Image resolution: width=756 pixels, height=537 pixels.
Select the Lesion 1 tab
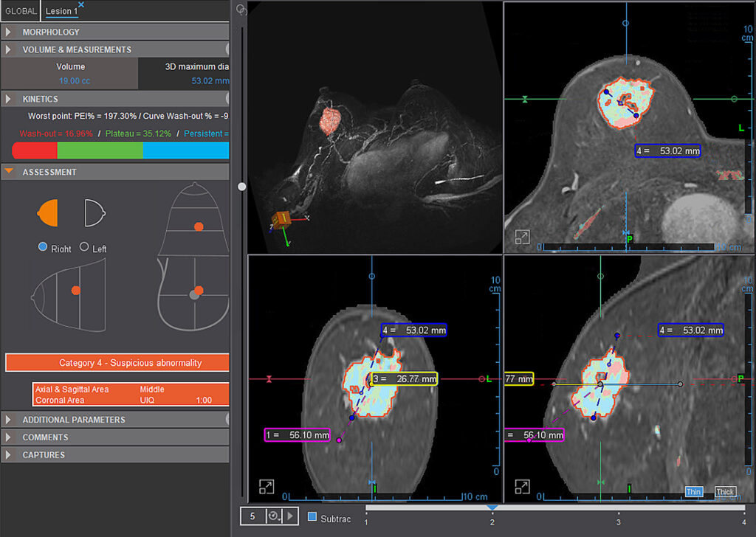pyautogui.click(x=61, y=10)
